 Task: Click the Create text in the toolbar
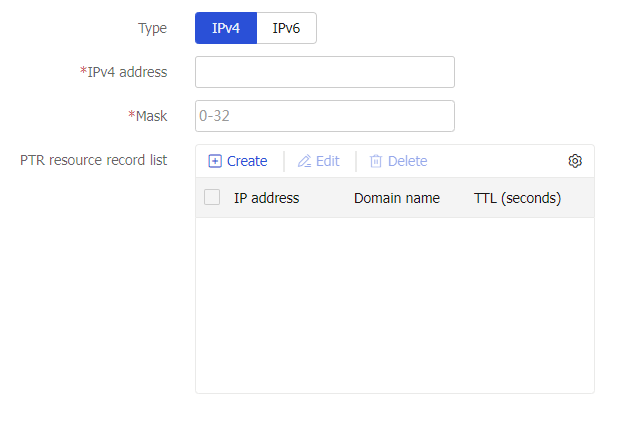click(247, 161)
